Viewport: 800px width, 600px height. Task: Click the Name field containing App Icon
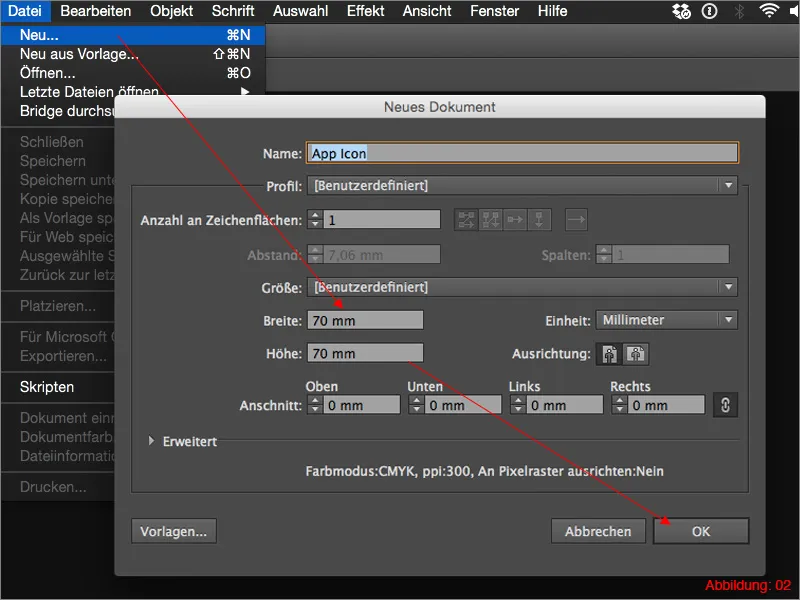(522, 153)
